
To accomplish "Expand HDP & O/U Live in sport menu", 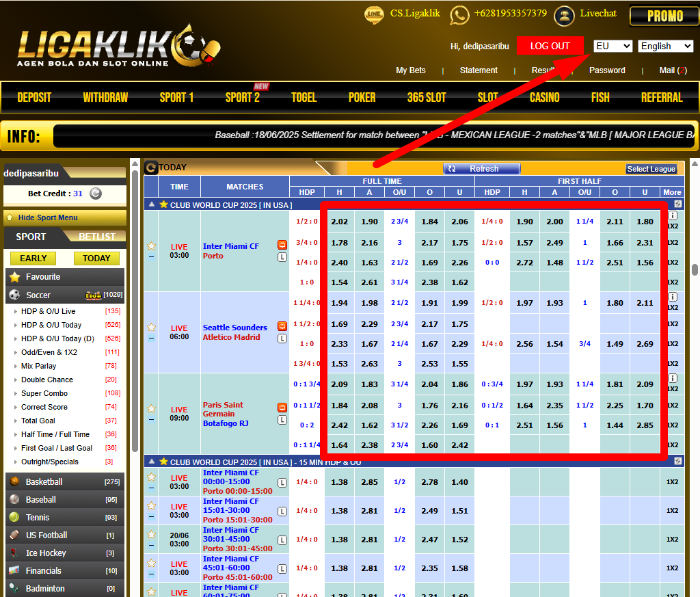I will 49,311.
